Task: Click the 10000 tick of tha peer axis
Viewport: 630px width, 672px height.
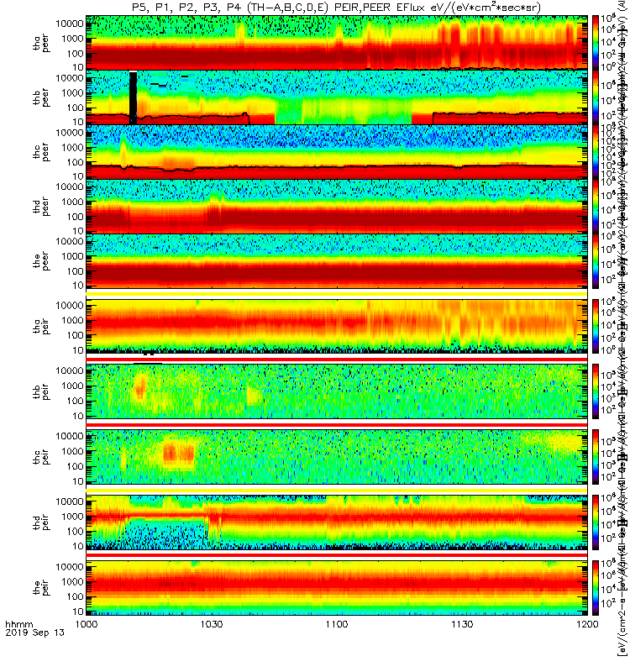Action: (x=70, y=24)
